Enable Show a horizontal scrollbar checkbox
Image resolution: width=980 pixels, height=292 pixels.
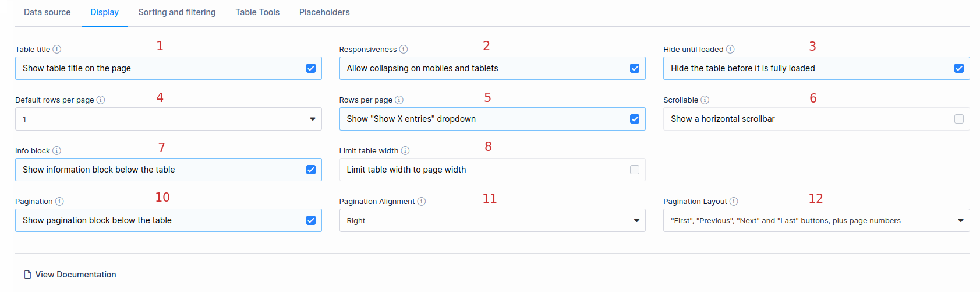click(959, 119)
